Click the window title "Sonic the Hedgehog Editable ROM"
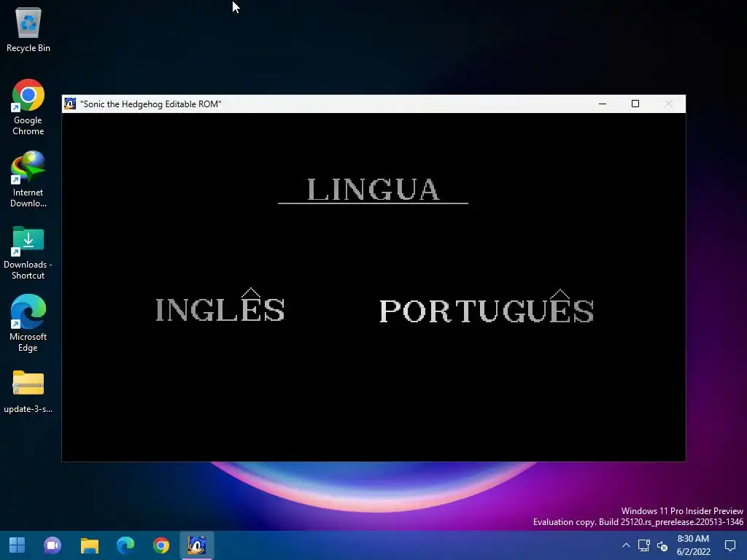The image size is (747, 560). [150, 104]
